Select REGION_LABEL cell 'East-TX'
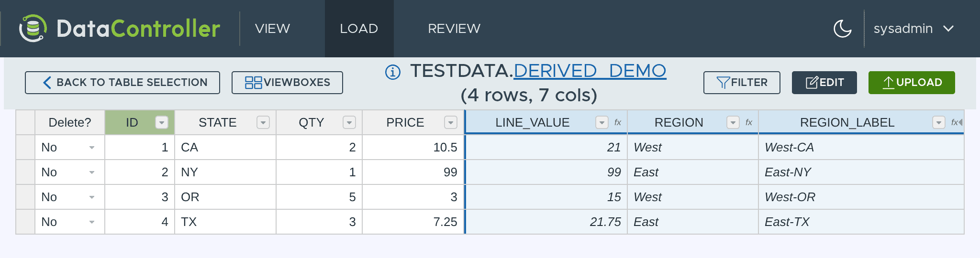This screenshot has height=258, width=980. coord(861,222)
